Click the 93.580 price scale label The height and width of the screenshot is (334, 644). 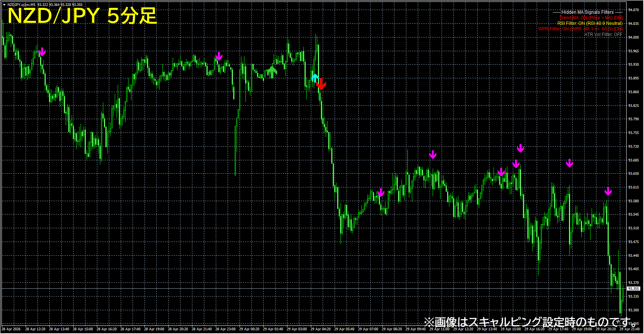634,201
